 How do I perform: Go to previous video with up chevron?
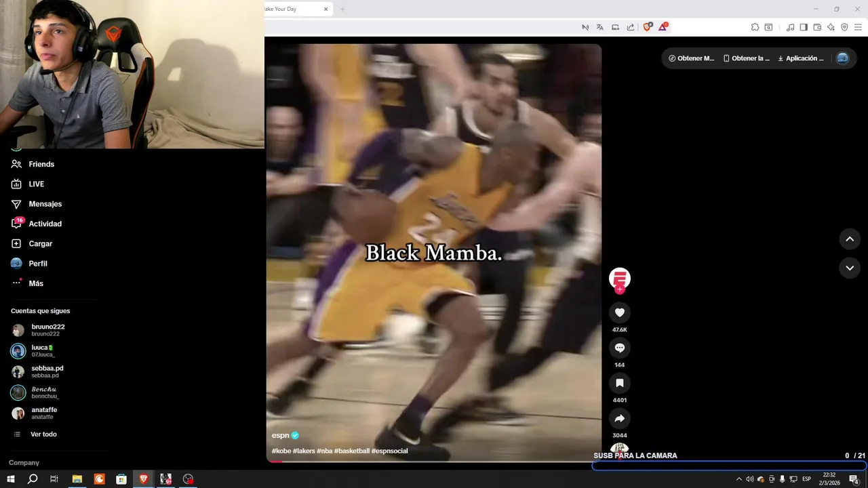click(x=850, y=239)
